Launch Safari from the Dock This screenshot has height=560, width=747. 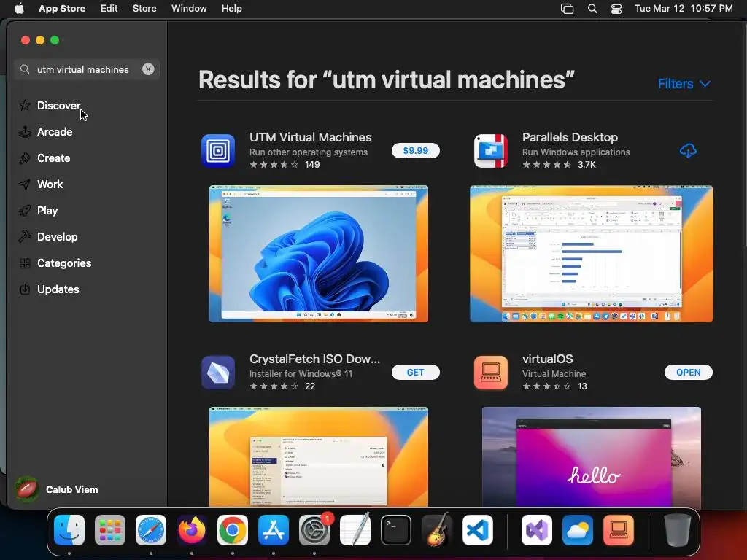pyautogui.click(x=151, y=530)
